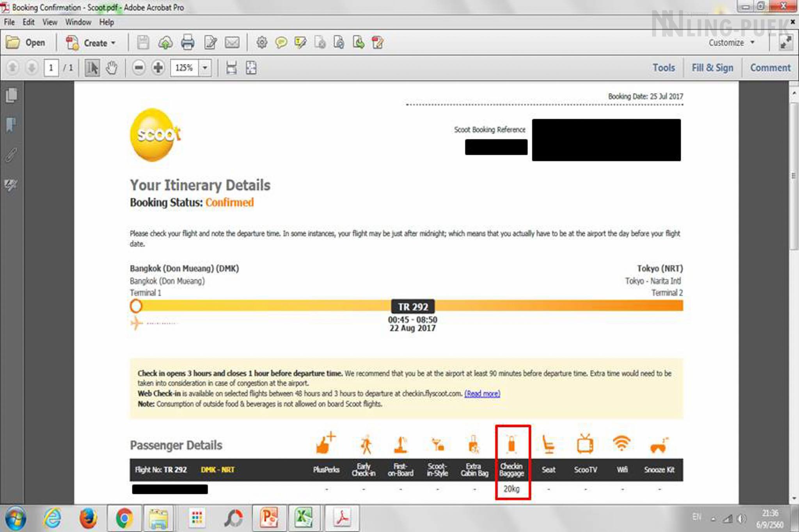The width and height of the screenshot is (799, 532).
Task: Click the Create PDF button
Action: click(x=86, y=43)
